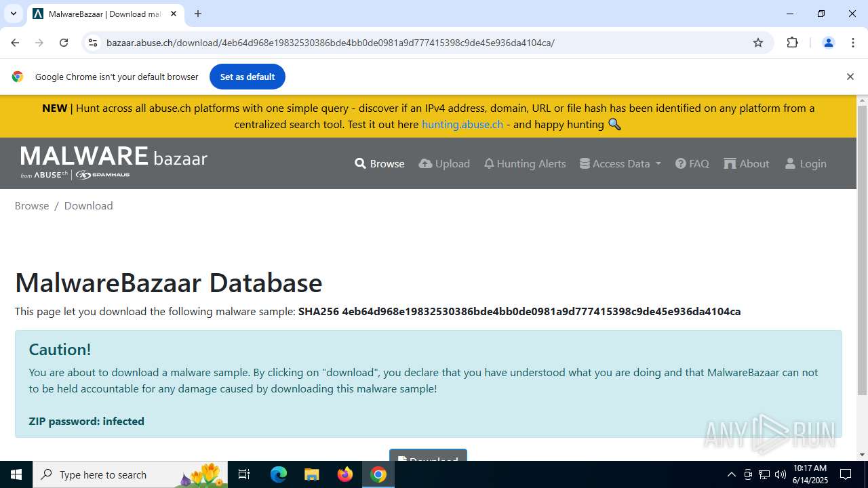Go back to the previous page
The height and width of the screenshot is (488, 868).
(x=15, y=43)
